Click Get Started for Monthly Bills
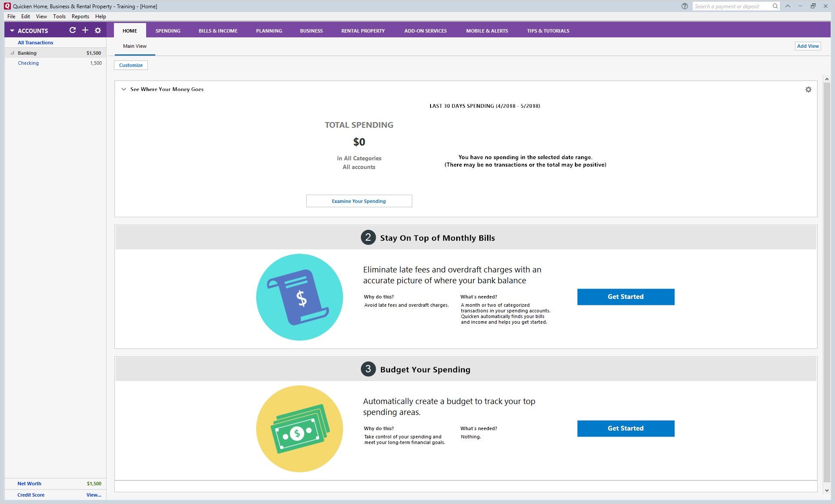835x504 pixels. [x=625, y=297]
